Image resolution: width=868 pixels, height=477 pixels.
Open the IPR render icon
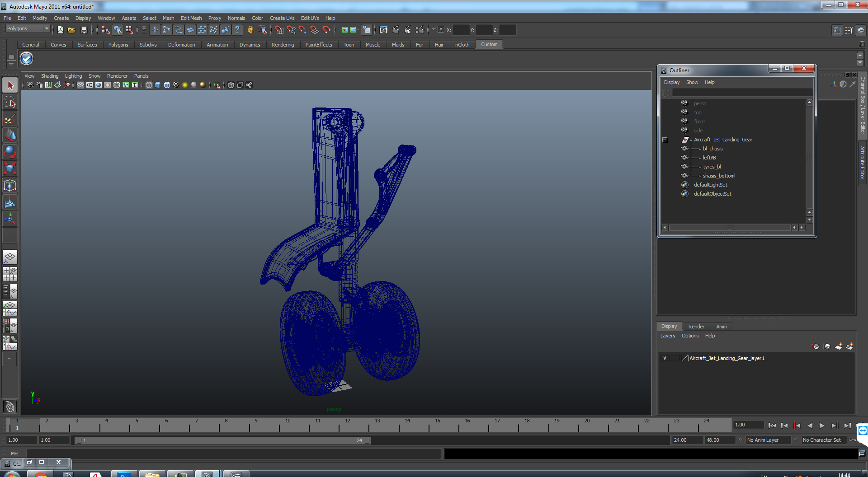point(408,30)
